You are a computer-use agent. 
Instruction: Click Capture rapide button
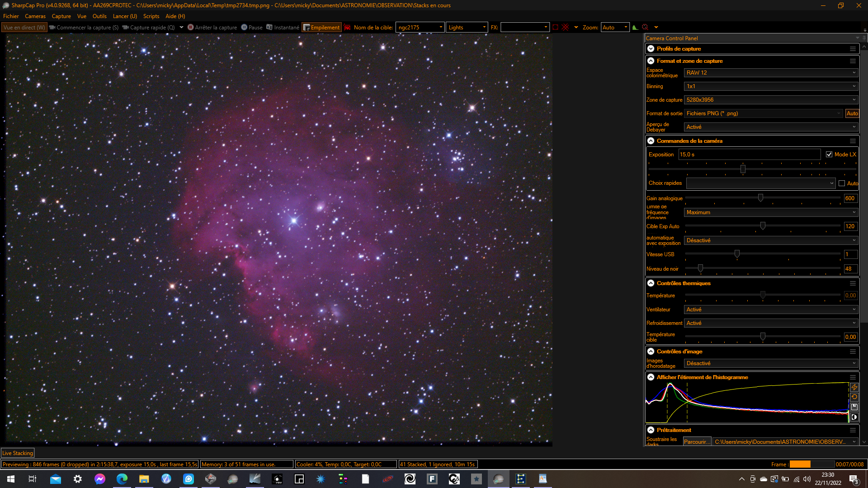click(x=148, y=28)
